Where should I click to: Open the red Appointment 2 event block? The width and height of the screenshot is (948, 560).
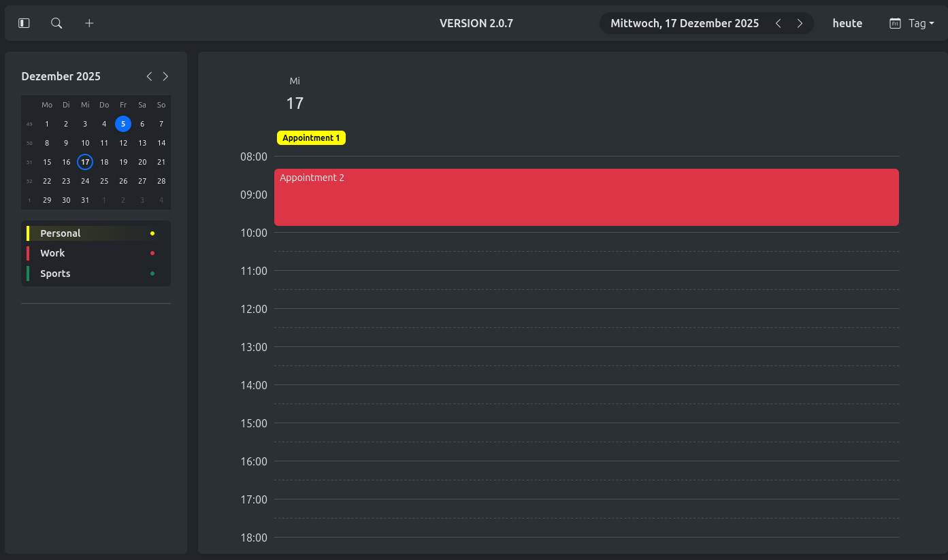click(x=586, y=197)
